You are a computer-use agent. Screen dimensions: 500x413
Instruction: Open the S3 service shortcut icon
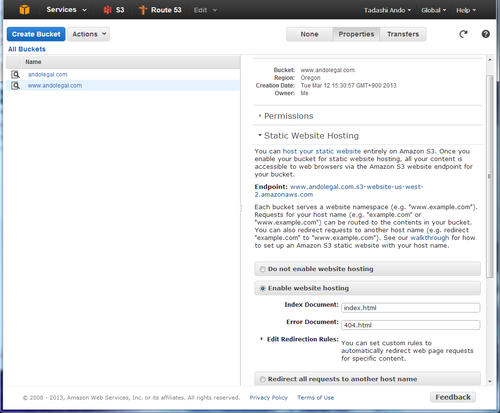pos(107,10)
